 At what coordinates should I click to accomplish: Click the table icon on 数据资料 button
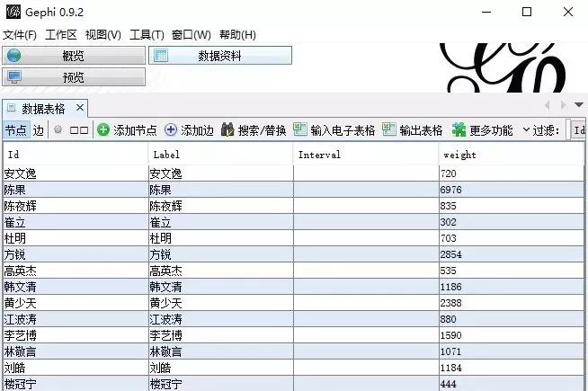coord(161,56)
